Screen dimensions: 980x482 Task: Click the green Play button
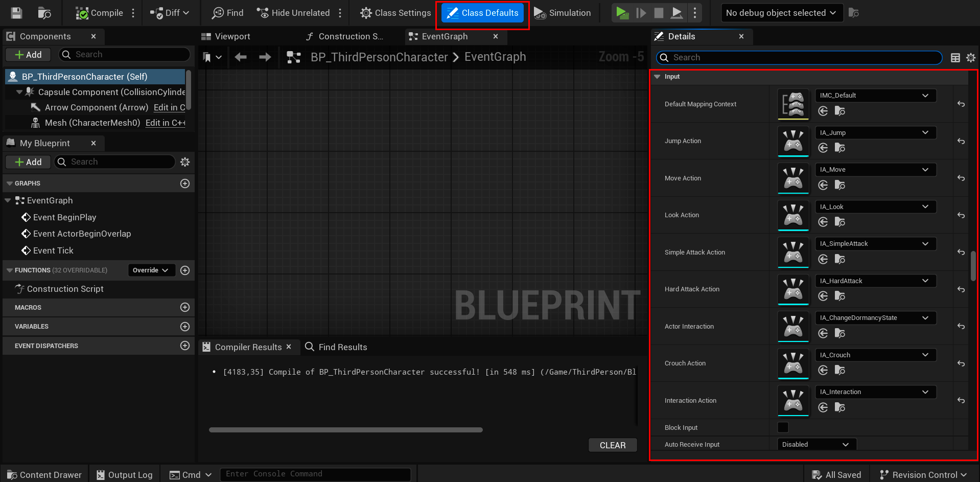tap(622, 13)
